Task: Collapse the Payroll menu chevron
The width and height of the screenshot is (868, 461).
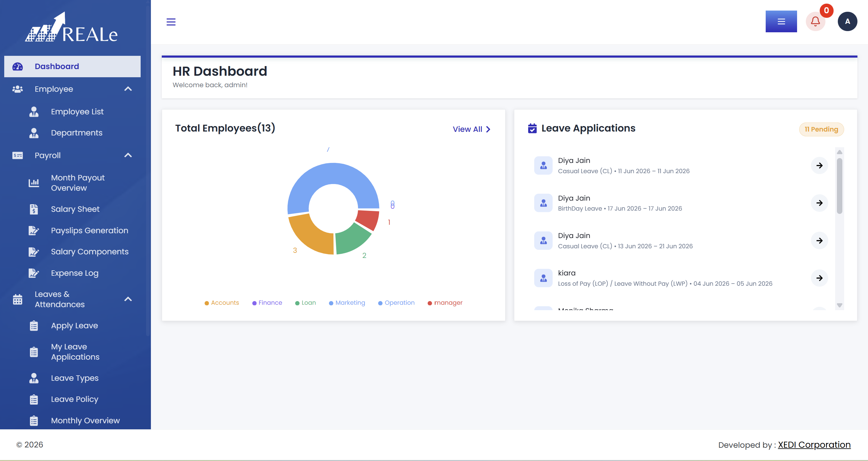Action: point(128,155)
